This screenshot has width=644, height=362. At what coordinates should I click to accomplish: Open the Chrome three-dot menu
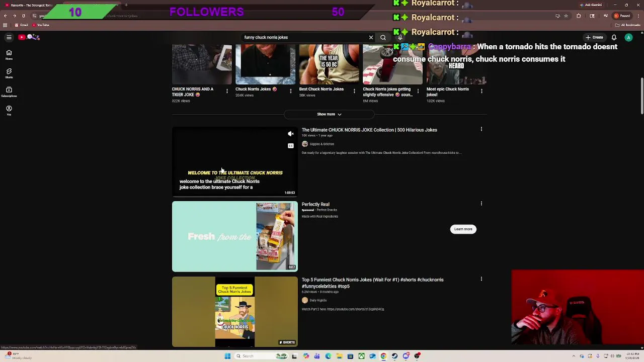pos(638,16)
